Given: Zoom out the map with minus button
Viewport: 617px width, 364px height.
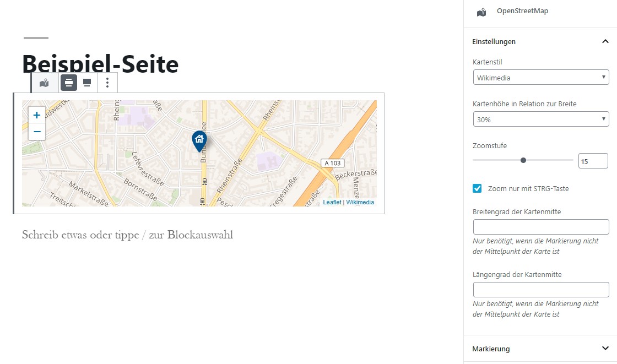Looking at the screenshot, I should [x=37, y=132].
